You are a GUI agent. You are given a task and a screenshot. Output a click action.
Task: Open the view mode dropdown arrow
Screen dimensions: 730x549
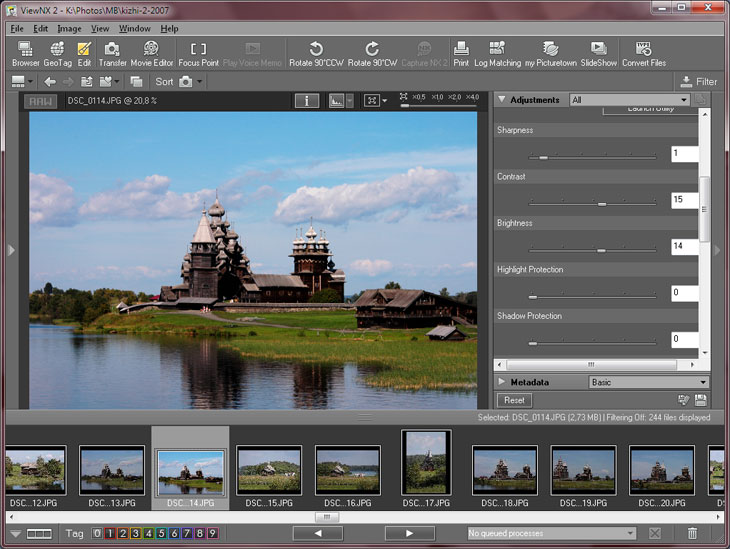tap(30, 82)
